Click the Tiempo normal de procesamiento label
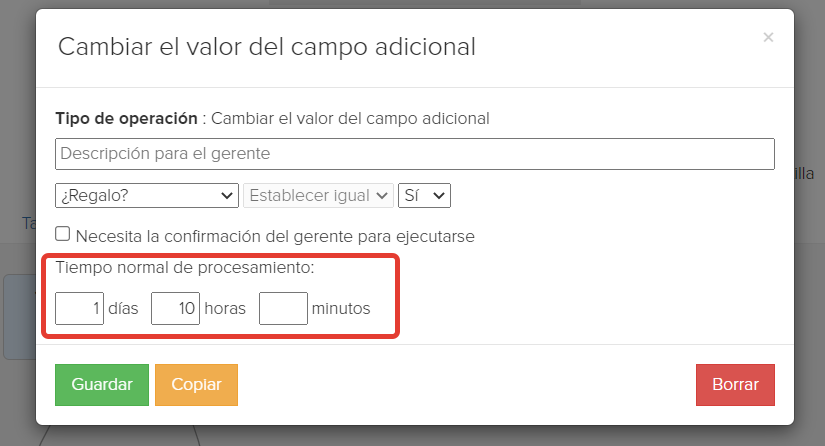 click(x=185, y=268)
